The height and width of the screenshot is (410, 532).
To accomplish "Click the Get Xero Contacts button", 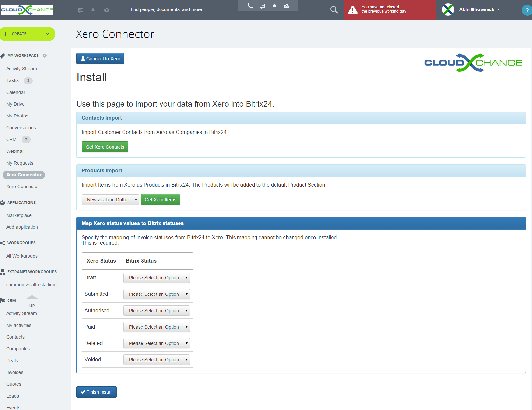I will click(105, 147).
